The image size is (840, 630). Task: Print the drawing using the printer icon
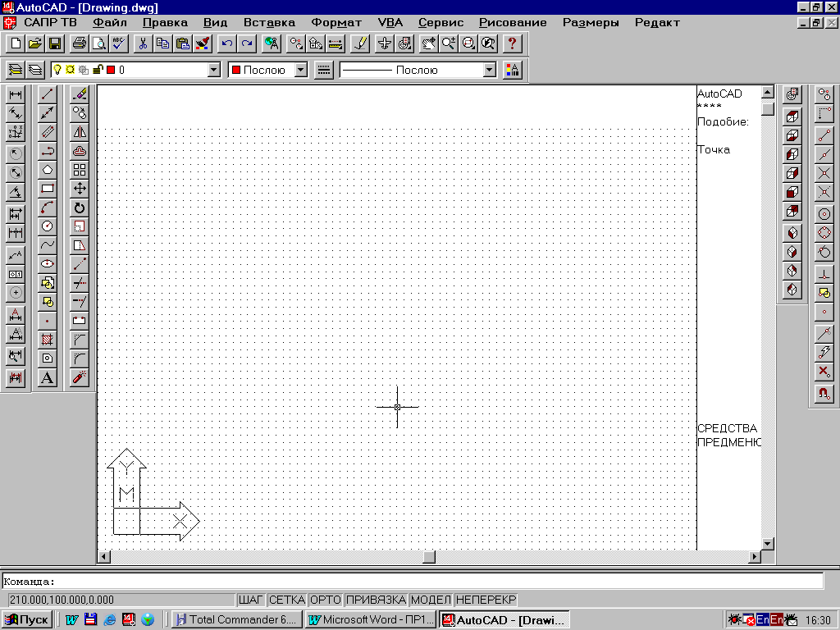pos(80,43)
